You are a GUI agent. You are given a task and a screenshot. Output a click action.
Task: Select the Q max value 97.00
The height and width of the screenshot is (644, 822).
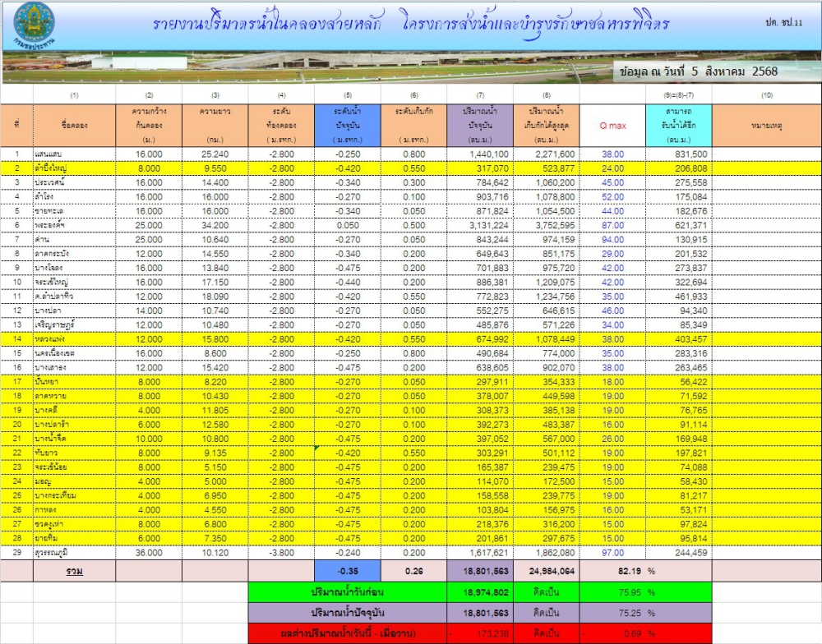[x=612, y=553]
